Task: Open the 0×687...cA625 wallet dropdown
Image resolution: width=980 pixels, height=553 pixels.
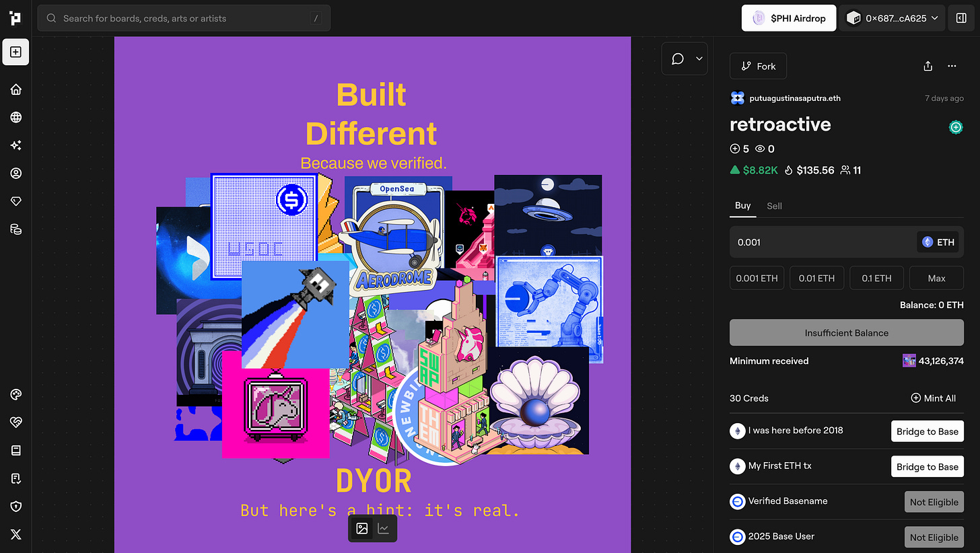Action: (x=892, y=18)
